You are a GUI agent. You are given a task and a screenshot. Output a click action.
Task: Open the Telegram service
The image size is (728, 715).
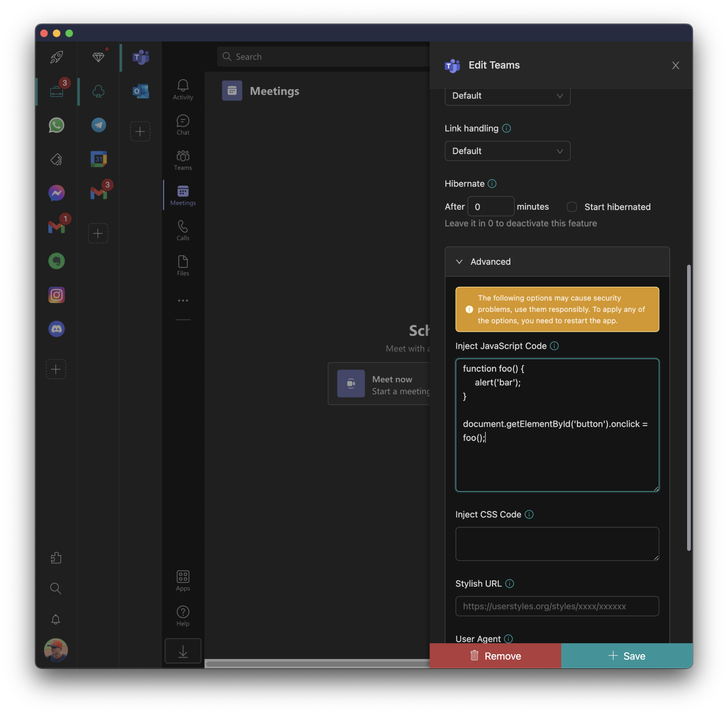[x=99, y=125]
